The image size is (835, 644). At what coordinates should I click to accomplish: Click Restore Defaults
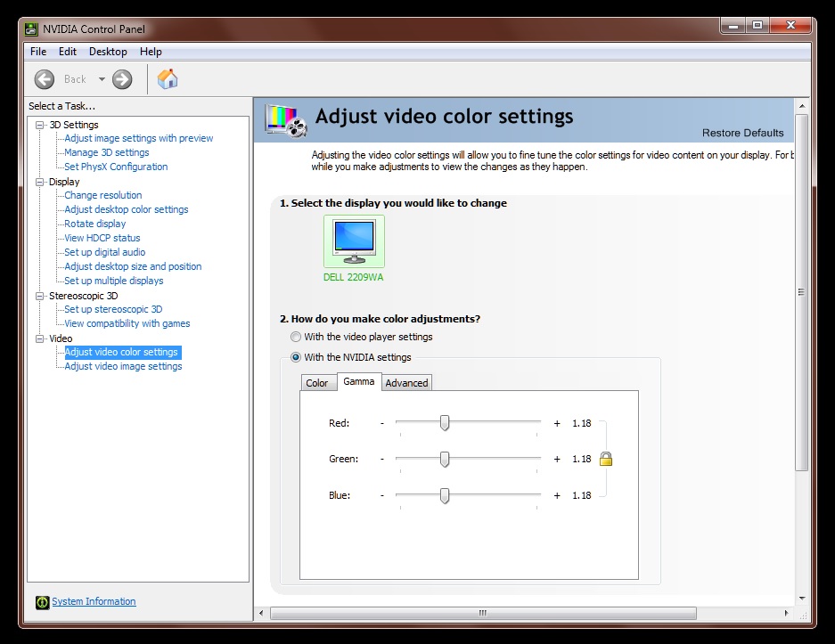click(743, 133)
